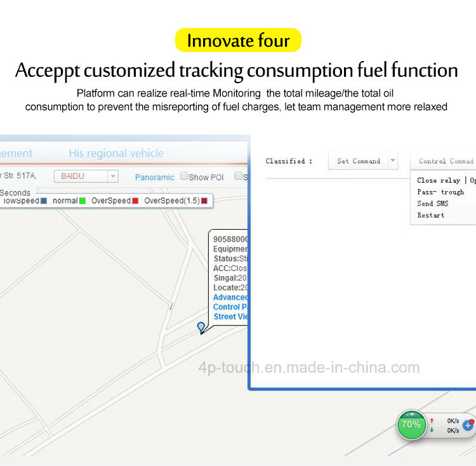Click Close relay command
Screen dimensions: 476x466
click(x=439, y=180)
